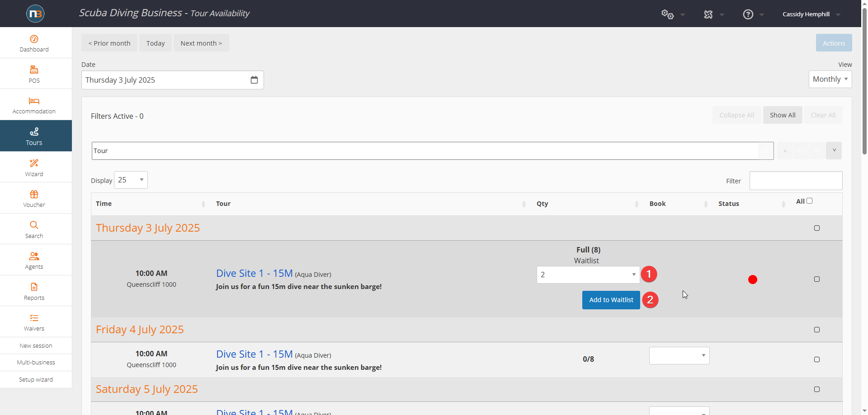The height and width of the screenshot is (415, 868).
Task: Click the nB logo in header
Action: [35, 14]
